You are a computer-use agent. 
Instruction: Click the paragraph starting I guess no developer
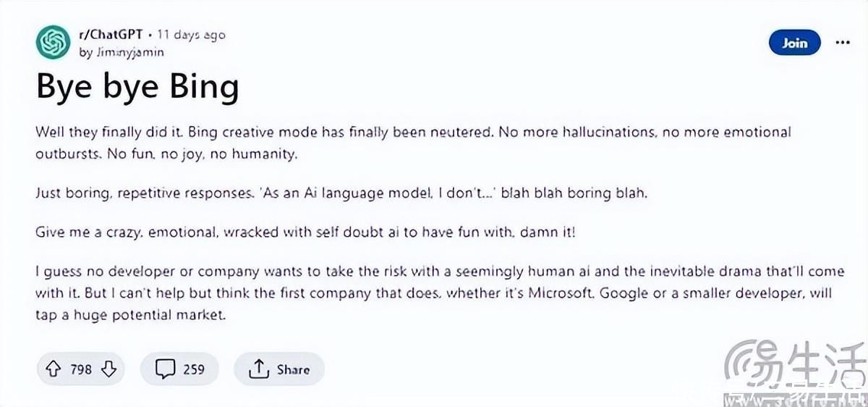click(433, 293)
